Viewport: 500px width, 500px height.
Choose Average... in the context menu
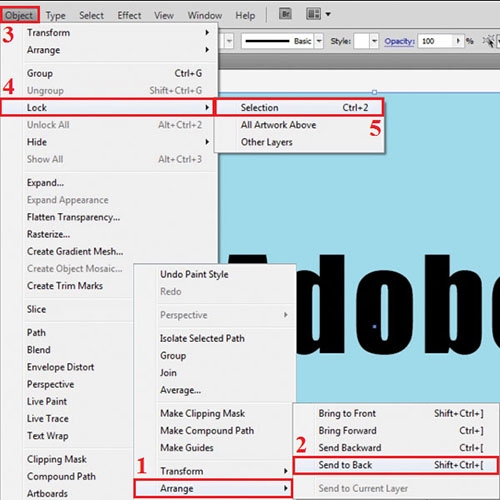[215, 390]
